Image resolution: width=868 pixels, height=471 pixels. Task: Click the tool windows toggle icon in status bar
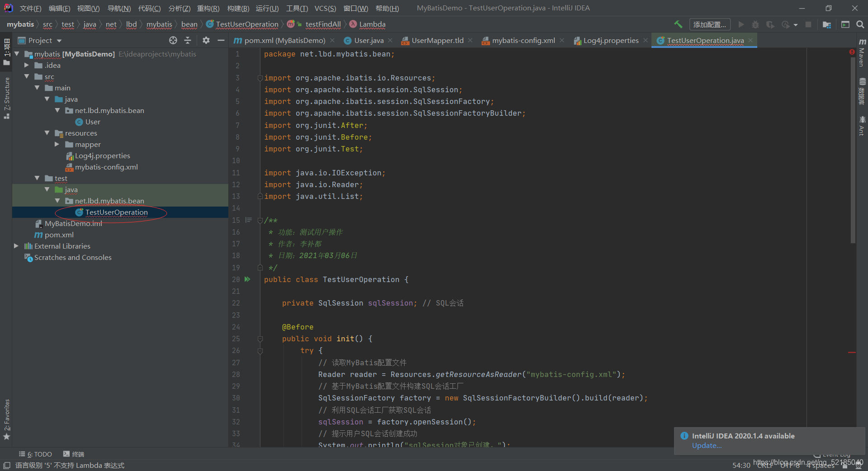(7, 465)
